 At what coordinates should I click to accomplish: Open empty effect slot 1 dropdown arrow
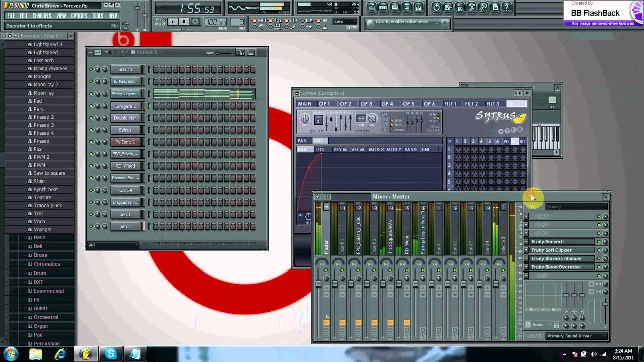[526, 216]
